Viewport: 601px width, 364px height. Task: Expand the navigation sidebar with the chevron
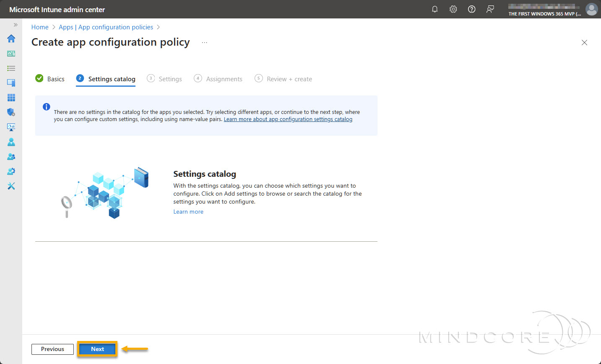click(15, 25)
